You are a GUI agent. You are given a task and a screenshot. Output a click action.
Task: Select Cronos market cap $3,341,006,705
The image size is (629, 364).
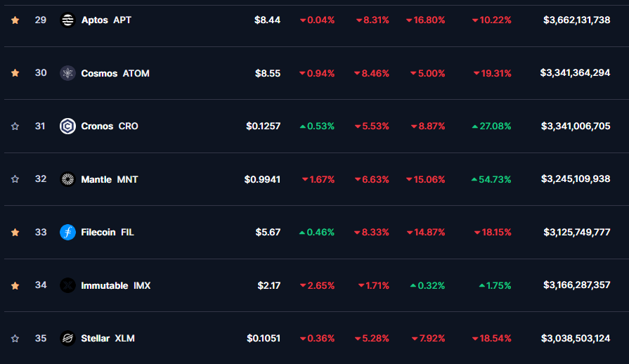click(x=575, y=126)
